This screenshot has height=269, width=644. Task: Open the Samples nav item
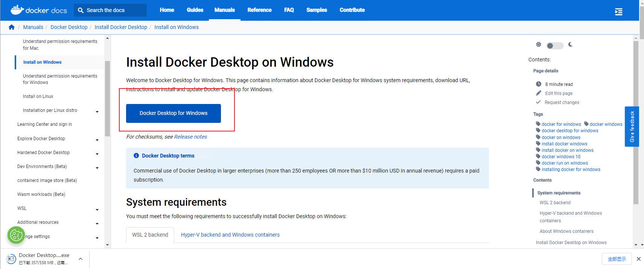(317, 10)
